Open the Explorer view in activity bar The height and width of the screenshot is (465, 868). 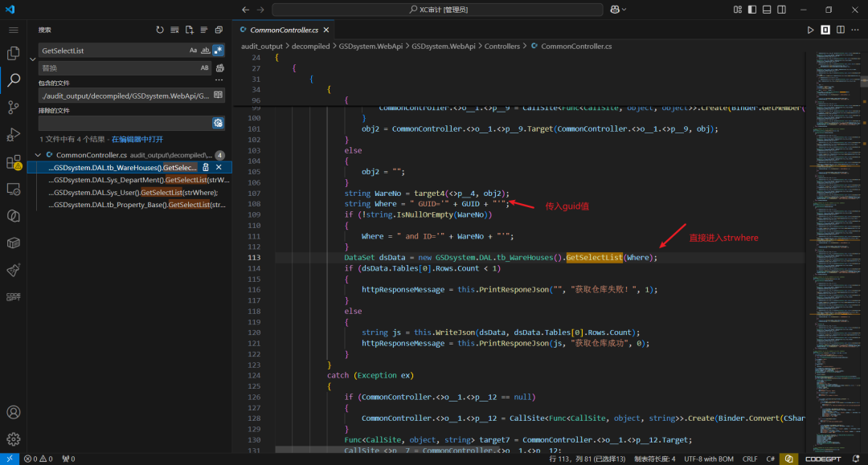coord(14,53)
